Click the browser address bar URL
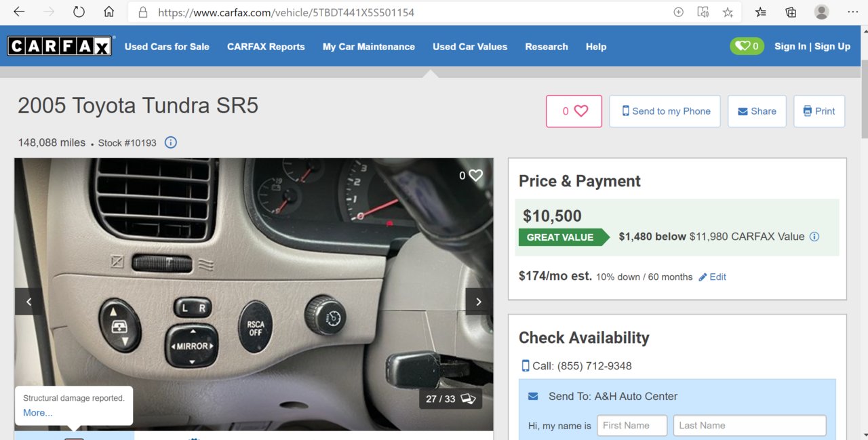Viewport: 868px width, 440px height. pyautogui.click(x=286, y=12)
